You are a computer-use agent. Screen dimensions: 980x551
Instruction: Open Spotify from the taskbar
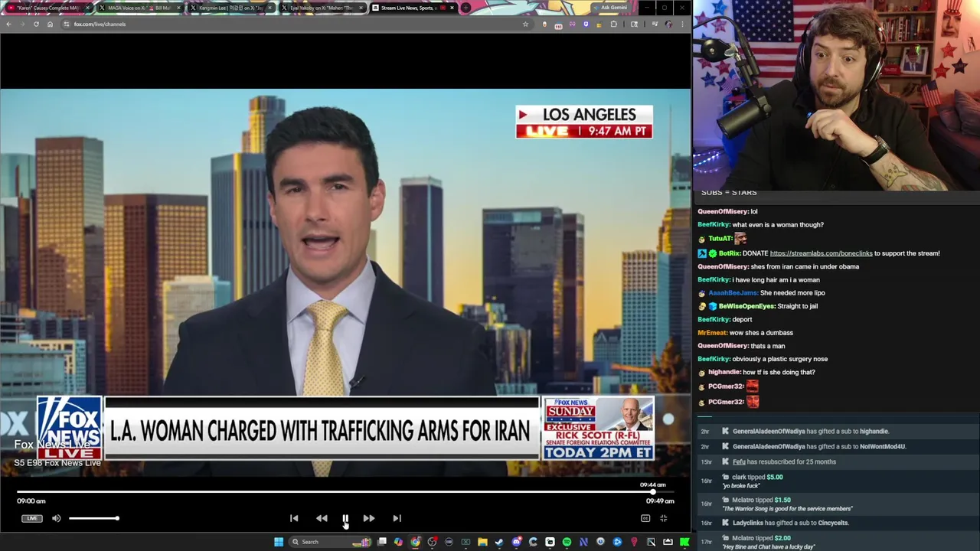click(x=567, y=542)
